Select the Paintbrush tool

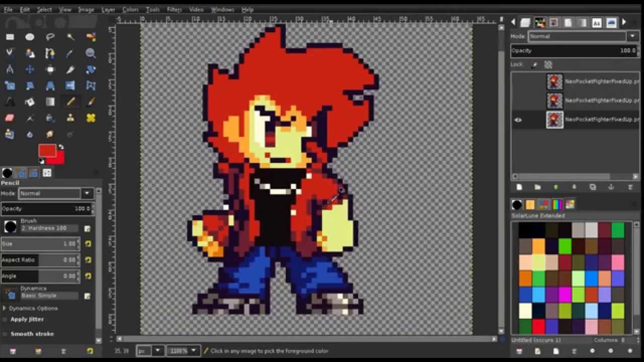(91, 102)
